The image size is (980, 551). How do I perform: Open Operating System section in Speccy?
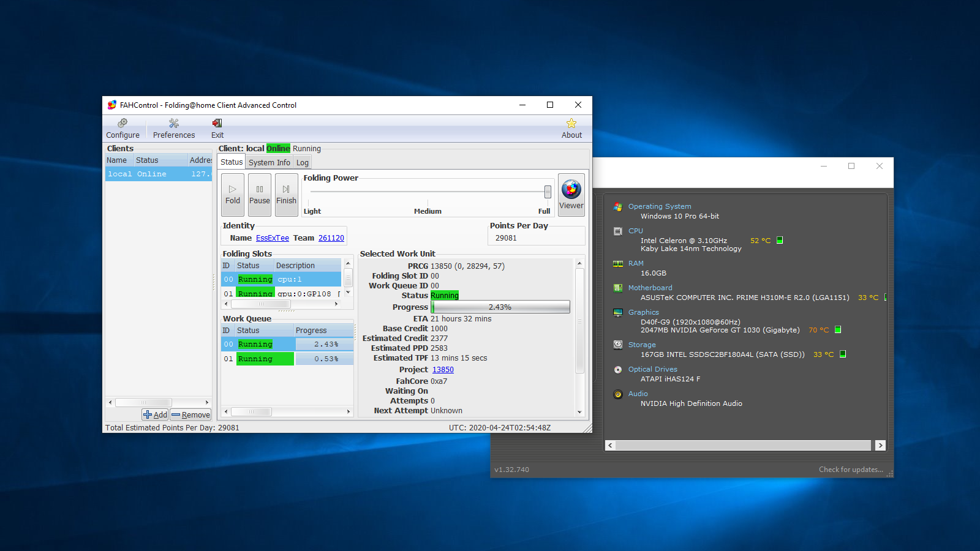[660, 206]
